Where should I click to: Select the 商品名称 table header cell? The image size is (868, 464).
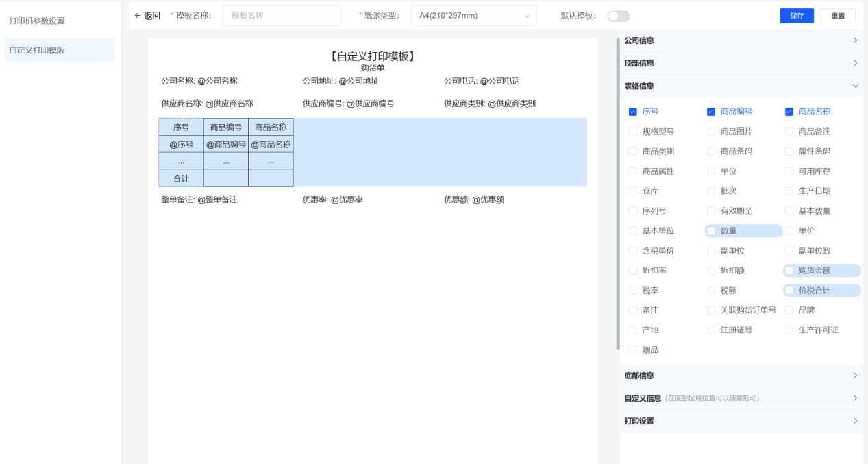pyautogui.click(x=271, y=127)
